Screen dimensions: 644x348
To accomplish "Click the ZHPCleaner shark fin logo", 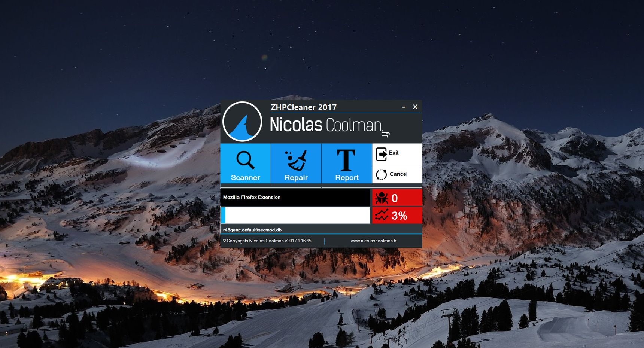I will pos(242,122).
